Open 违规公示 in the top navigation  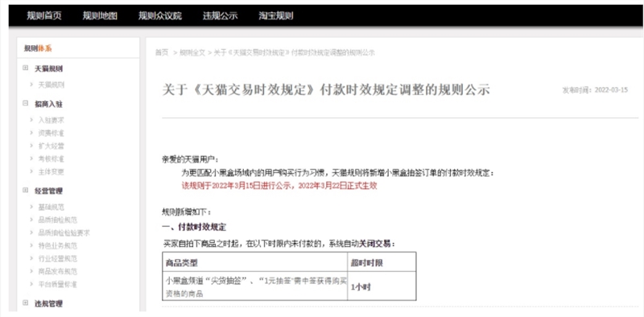pyautogui.click(x=220, y=15)
